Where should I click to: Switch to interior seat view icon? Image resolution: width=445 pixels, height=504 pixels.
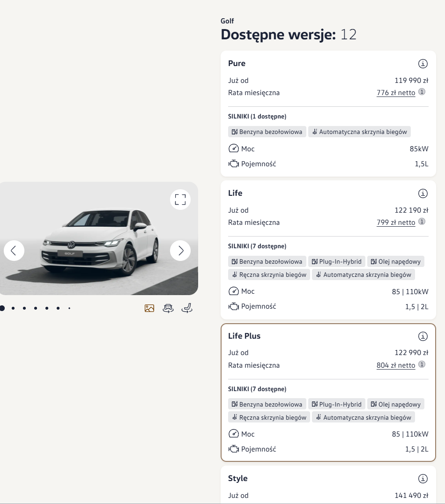(187, 308)
